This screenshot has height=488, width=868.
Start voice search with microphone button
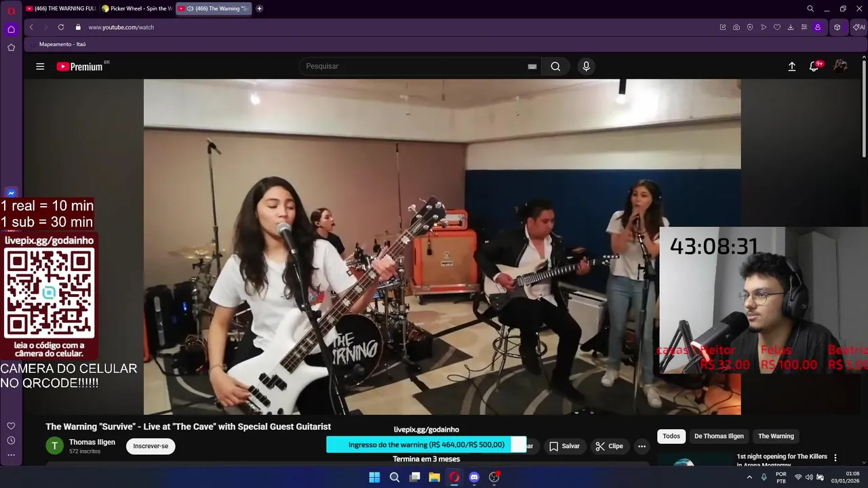pyautogui.click(x=586, y=66)
